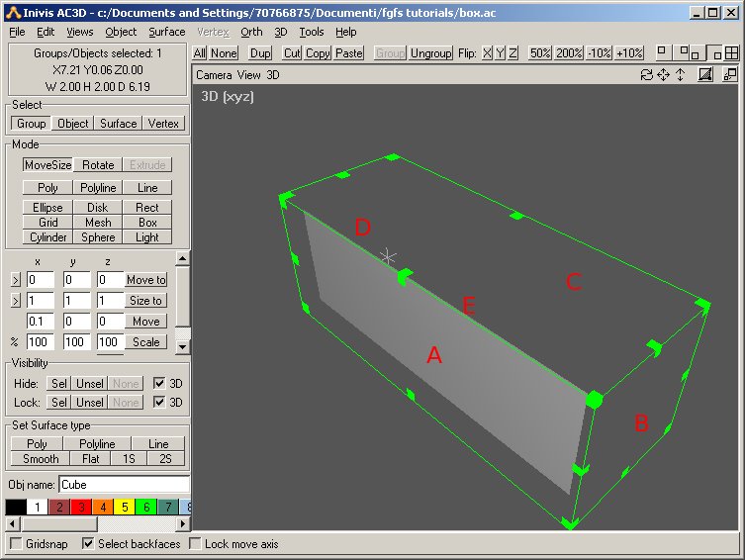Click the arrow button beside the Move to fields
This screenshot has height=560, width=745.
point(16,280)
